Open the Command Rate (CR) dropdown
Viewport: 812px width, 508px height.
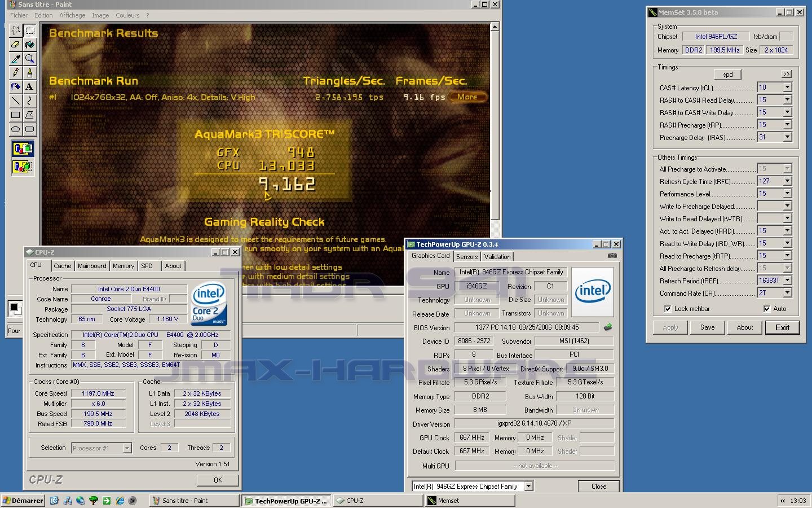click(x=787, y=293)
